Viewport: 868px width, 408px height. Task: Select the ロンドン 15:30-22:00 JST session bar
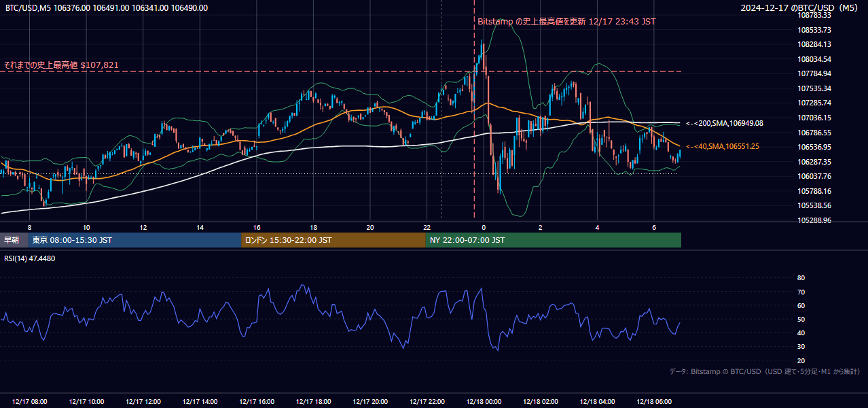pos(333,240)
